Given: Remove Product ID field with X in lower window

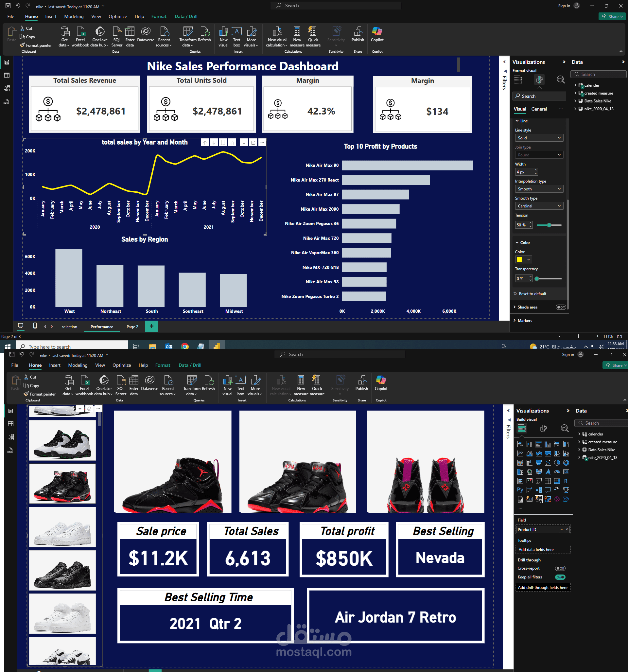Looking at the screenshot, I should click(x=567, y=530).
